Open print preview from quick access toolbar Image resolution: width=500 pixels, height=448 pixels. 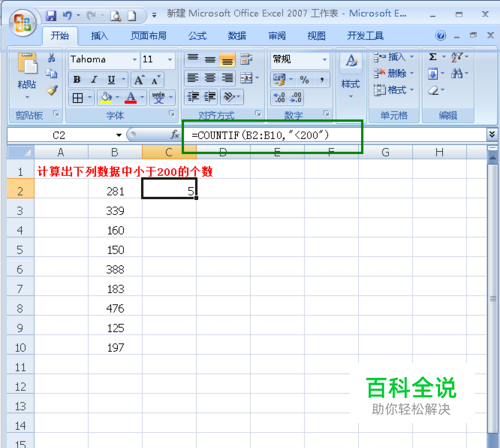(115, 16)
